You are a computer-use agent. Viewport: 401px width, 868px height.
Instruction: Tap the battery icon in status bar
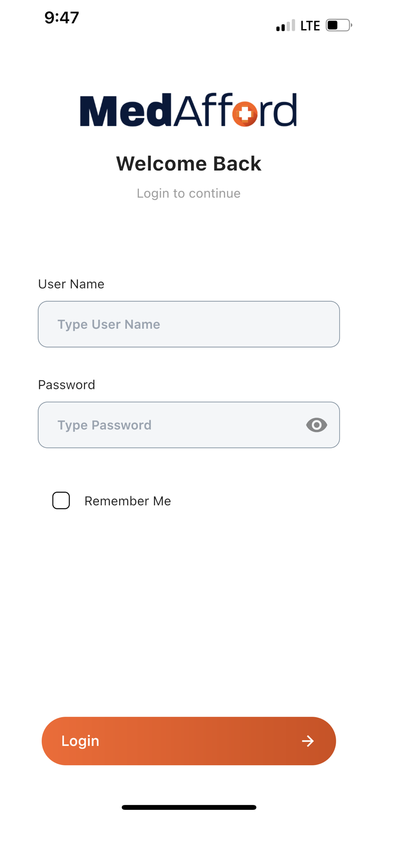(339, 25)
